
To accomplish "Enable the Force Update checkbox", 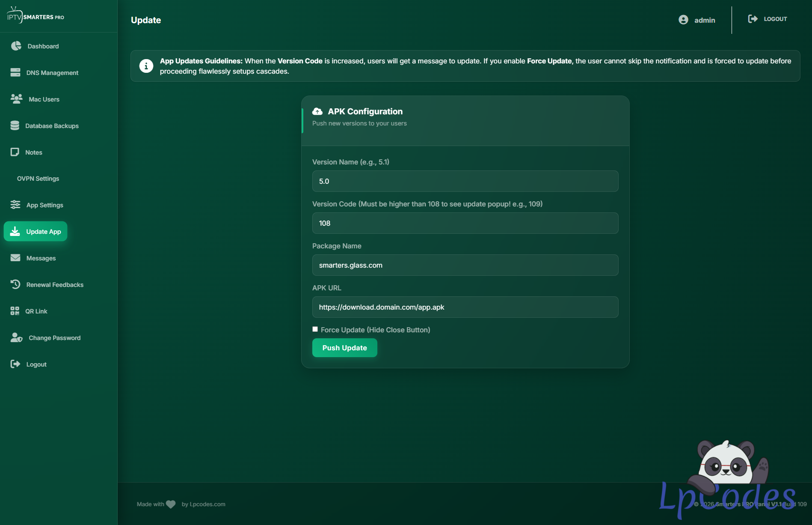I will [315, 329].
